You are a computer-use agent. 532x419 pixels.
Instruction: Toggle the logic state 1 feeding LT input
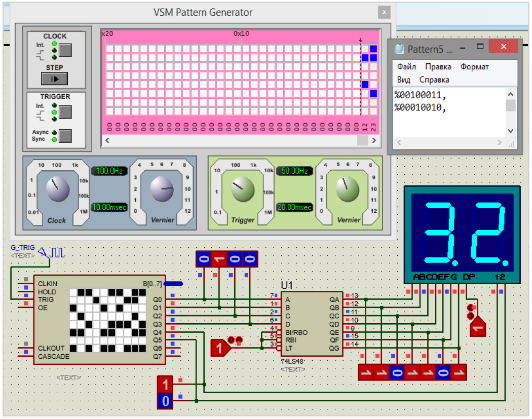coord(220,348)
